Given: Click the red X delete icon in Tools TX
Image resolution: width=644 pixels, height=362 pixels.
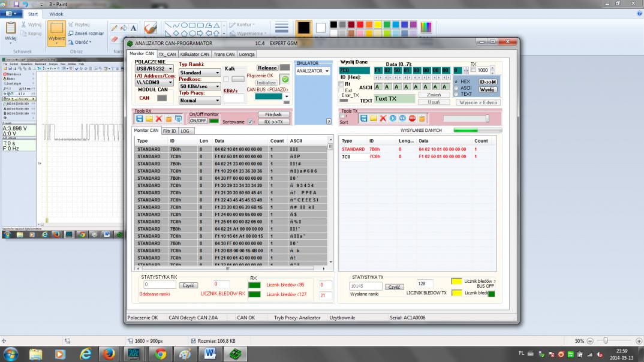Looking at the screenshot, I should tap(383, 119).
